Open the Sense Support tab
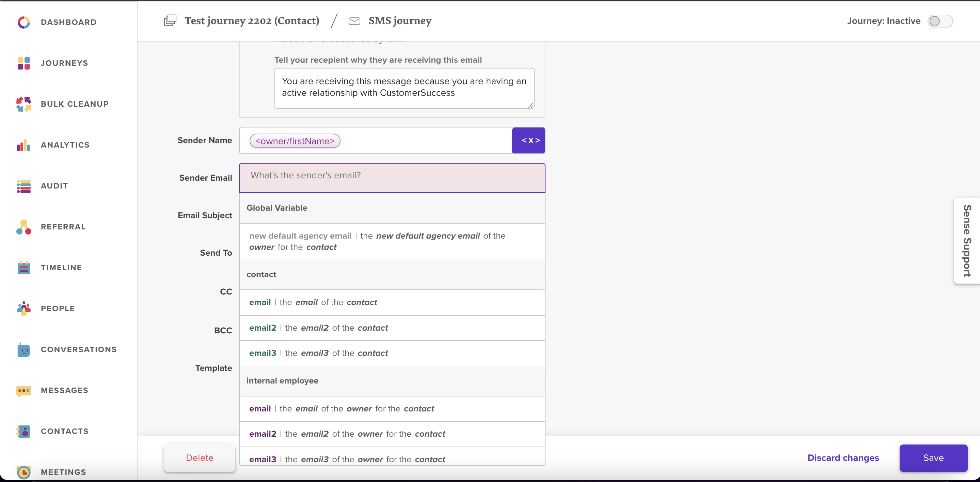Image resolution: width=980 pixels, height=482 pixels. pos(966,241)
